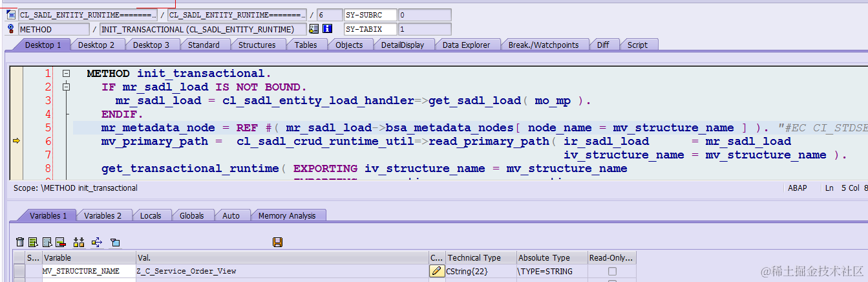
Task: Open the Script tab
Action: 637,45
